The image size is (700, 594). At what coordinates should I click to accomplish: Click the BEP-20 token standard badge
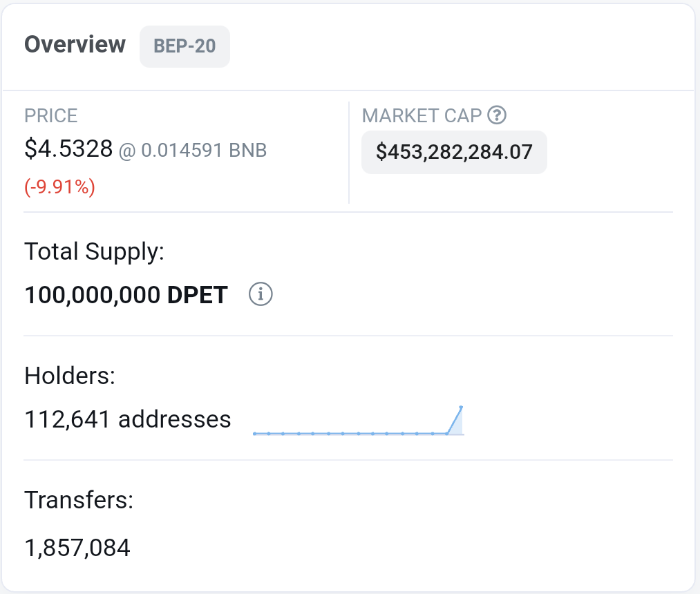tap(185, 46)
